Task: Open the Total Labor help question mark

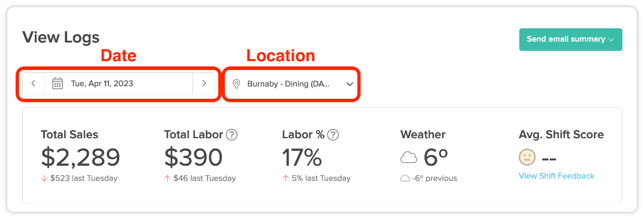Action: click(x=232, y=135)
